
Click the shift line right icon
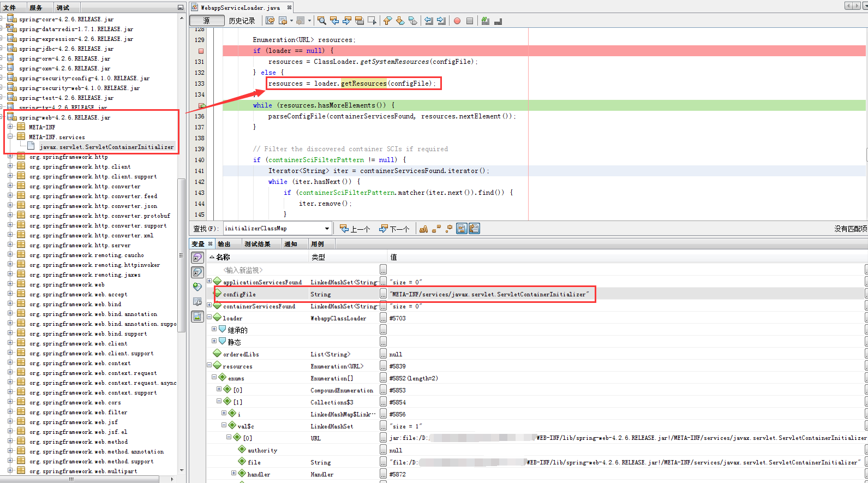[441, 21]
